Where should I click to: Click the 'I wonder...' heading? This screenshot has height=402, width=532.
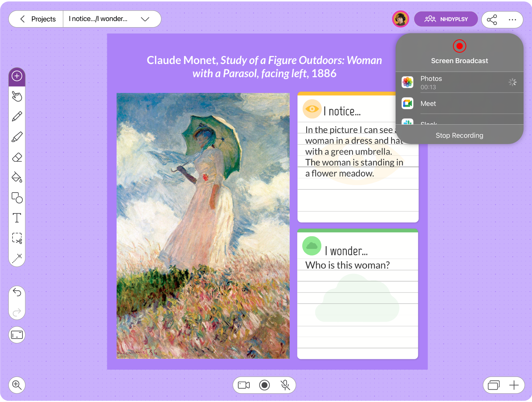(346, 251)
